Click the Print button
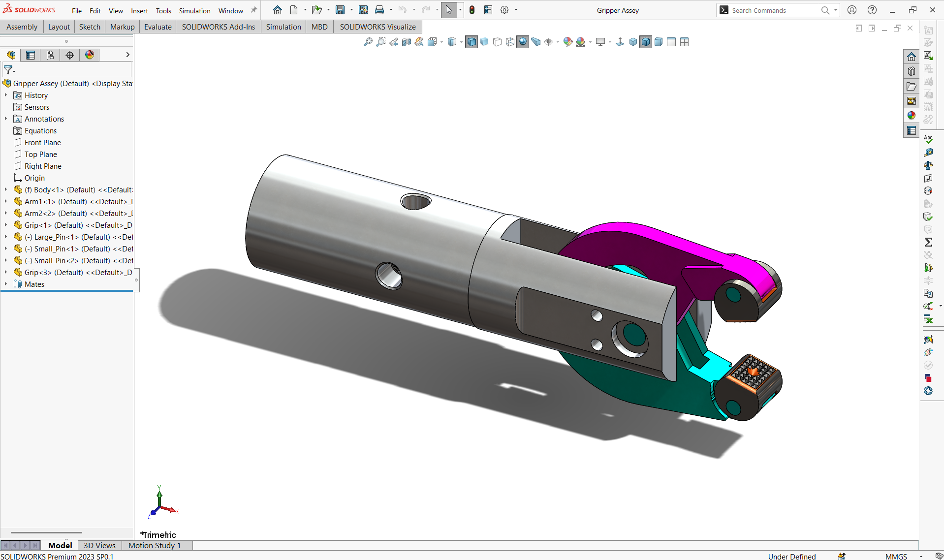This screenshot has height=560, width=944. [x=379, y=10]
